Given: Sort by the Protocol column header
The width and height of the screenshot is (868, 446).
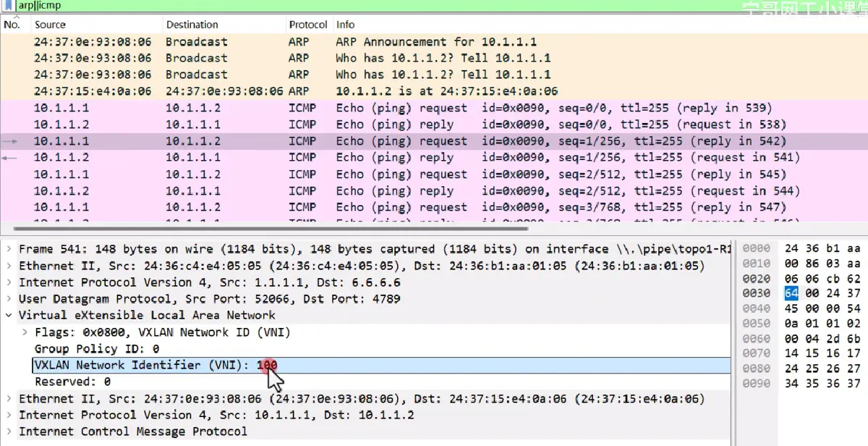Looking at the screenshot, I should pos(307,24).
